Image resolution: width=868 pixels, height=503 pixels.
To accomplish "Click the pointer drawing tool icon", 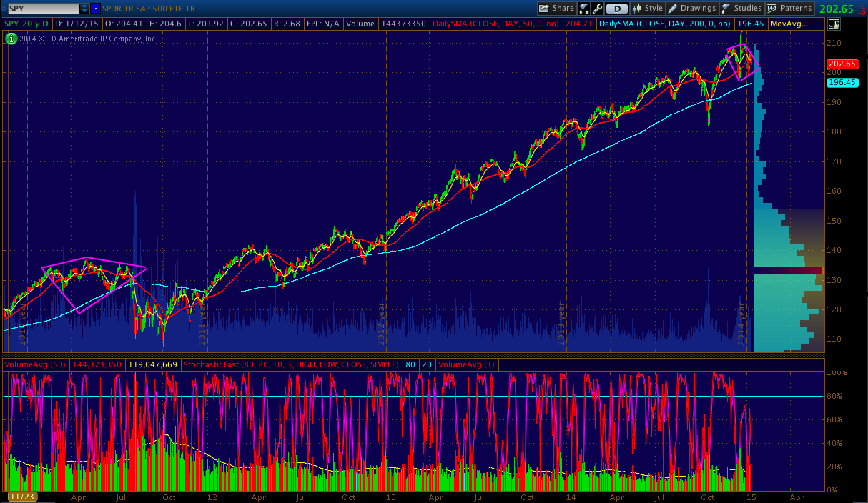I will point(833,24).
